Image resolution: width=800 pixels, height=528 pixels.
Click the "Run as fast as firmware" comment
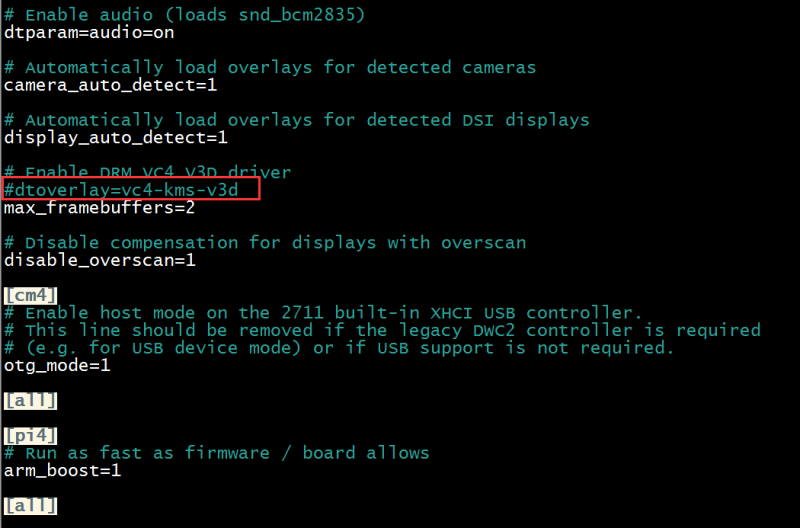[x=217, y=453]
